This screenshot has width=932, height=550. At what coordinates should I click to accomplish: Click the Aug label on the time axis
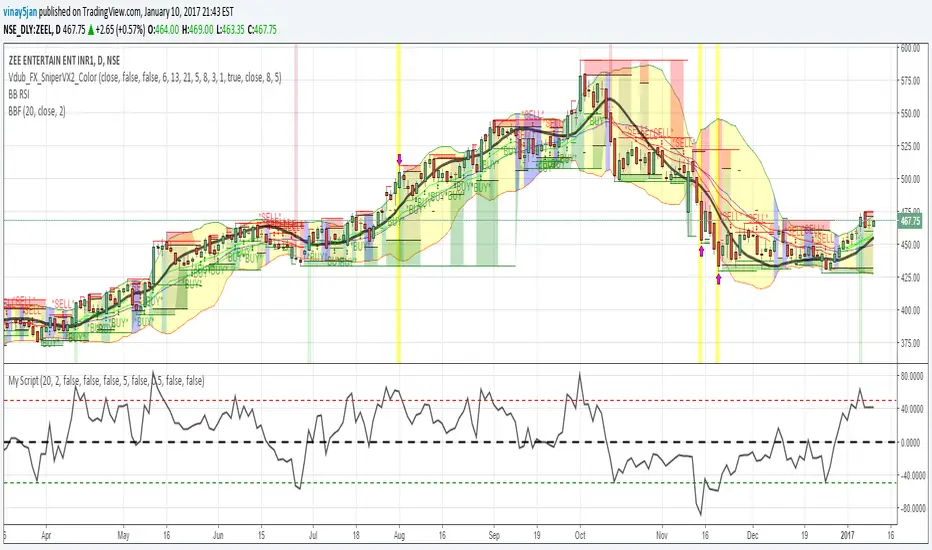[399, 535]
